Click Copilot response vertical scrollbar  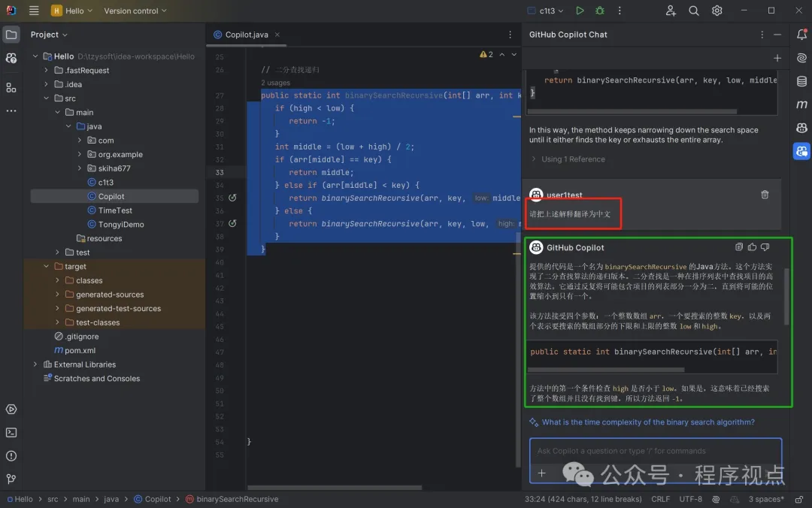click(x=786, y=296)
